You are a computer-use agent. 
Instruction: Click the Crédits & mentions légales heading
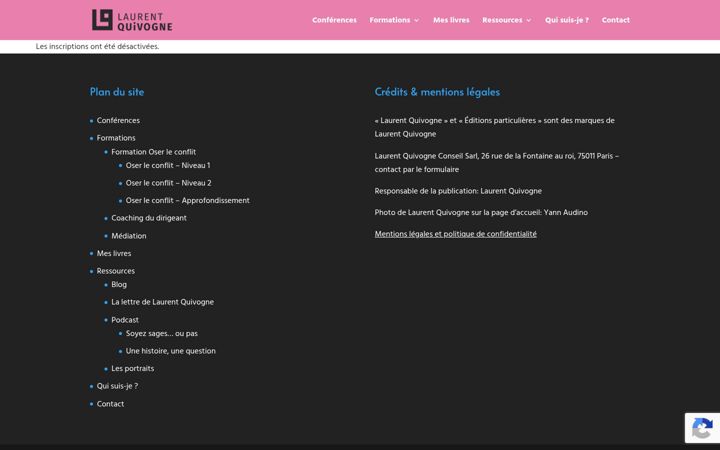point(437,92)
